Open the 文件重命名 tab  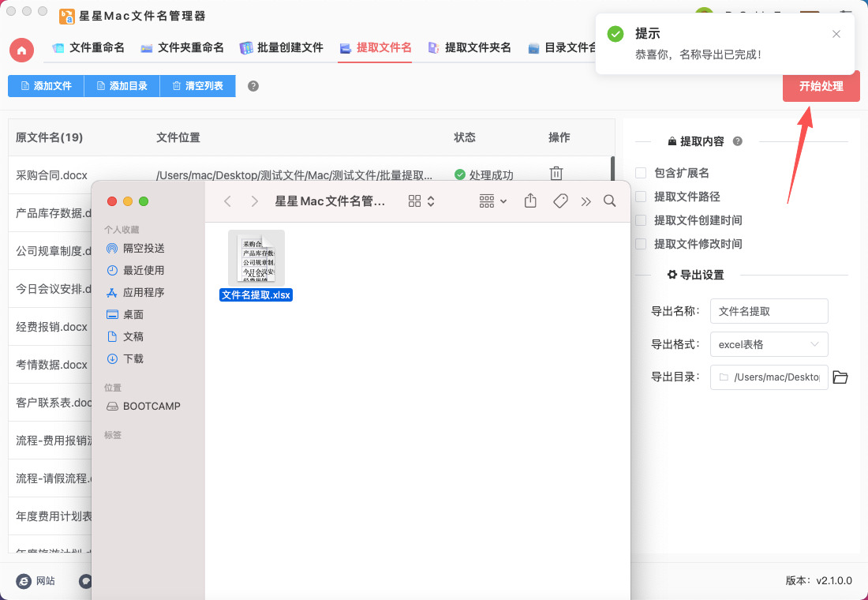point(88,48)
